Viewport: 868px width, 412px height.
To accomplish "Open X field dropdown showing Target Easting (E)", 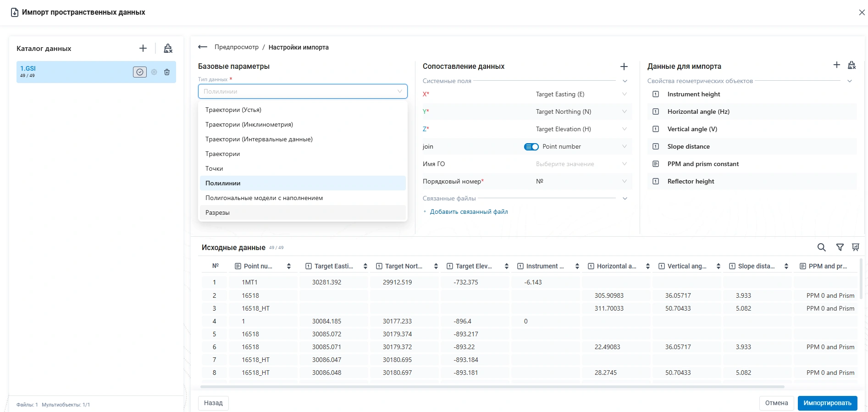I will [581, 94].
